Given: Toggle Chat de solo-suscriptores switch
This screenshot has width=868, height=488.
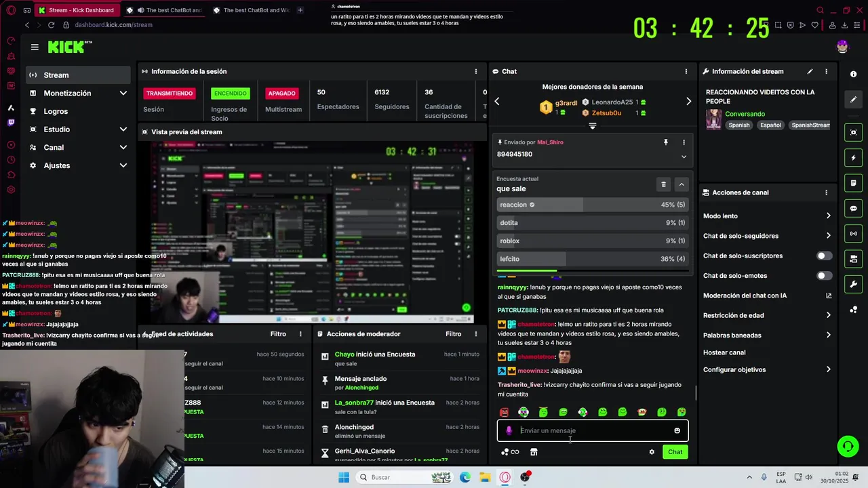Looking at the screenshot, I should 824,256.
